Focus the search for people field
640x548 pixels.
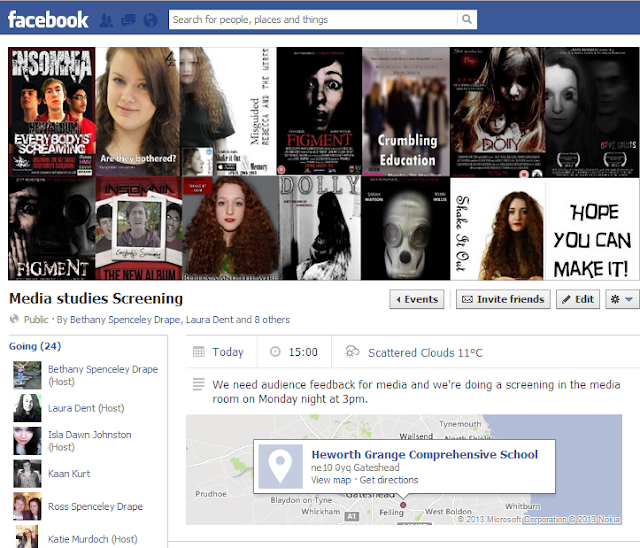pyautogui.click(x=313, y=19)
